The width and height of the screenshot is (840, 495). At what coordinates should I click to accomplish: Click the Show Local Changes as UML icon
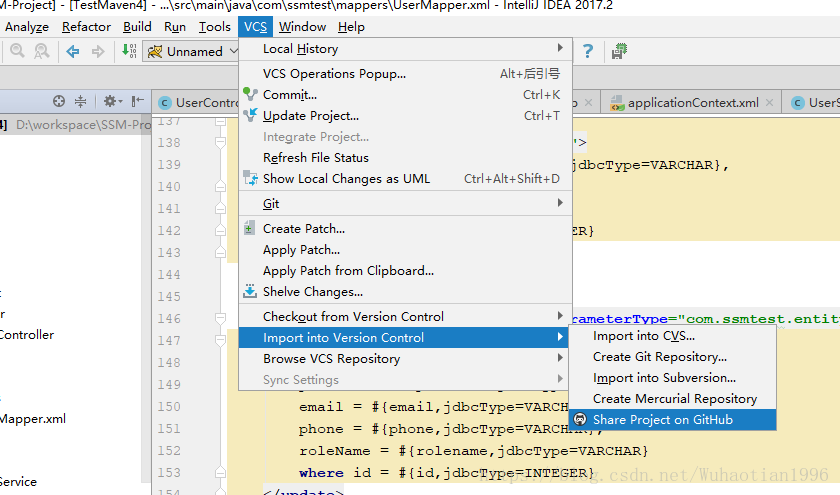[250, 178]
